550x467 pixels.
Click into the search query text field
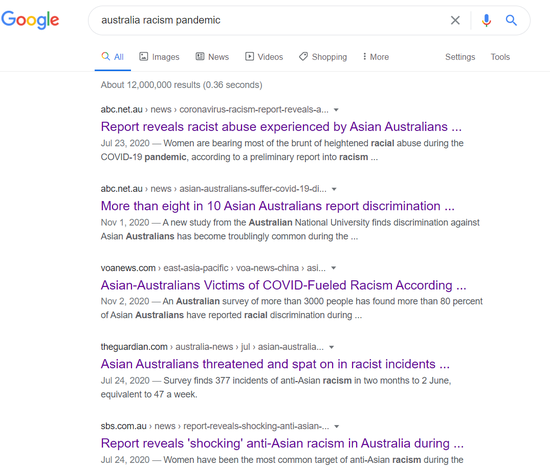[x=270, y=20]
